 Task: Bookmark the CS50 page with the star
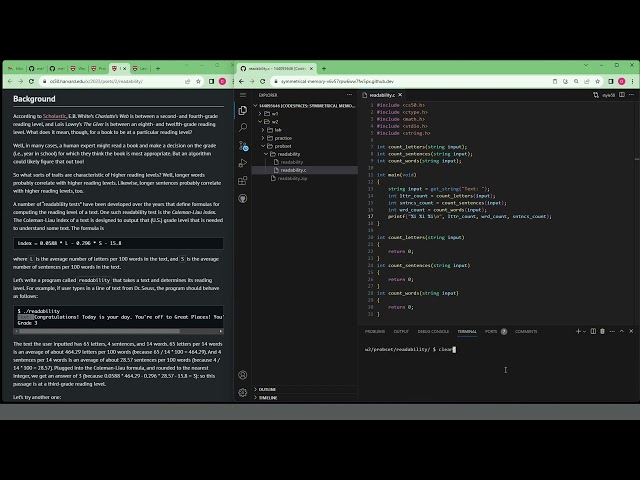[198, 81]
